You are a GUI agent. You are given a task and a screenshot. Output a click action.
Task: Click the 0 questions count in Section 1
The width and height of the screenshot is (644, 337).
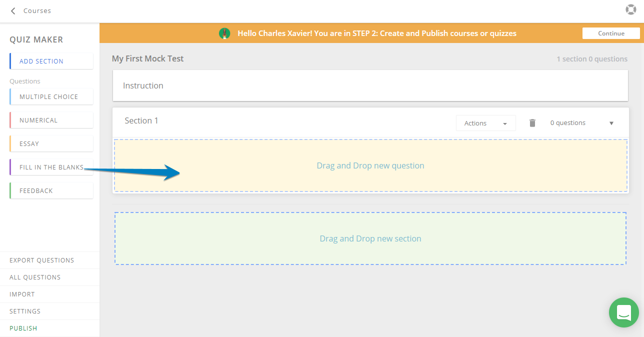(x=567, y=123)
